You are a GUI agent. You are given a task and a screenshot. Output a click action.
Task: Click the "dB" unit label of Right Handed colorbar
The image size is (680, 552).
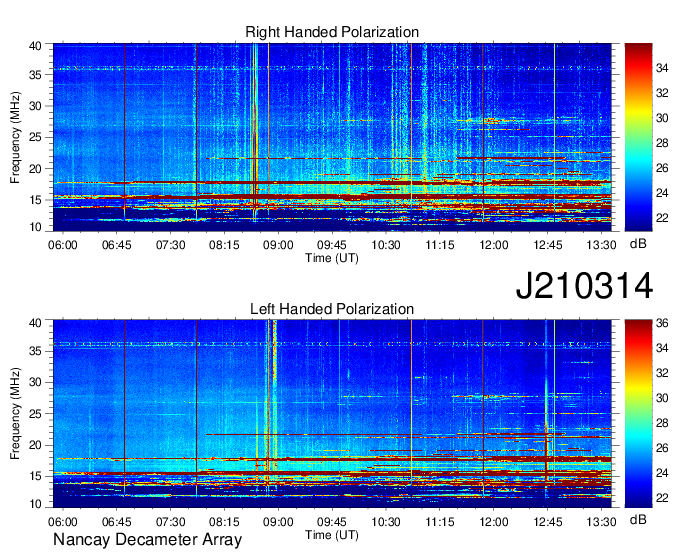[x=638, y=244]
